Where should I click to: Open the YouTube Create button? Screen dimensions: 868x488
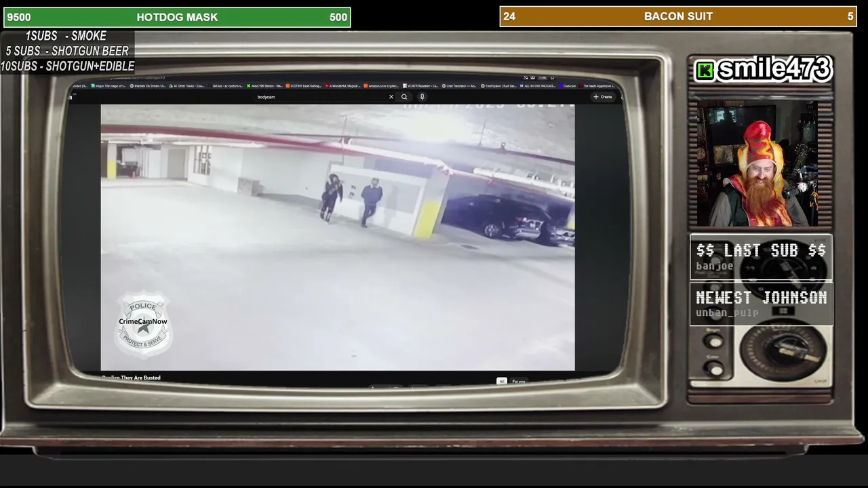pyautogui.click(x=603, y=97)
